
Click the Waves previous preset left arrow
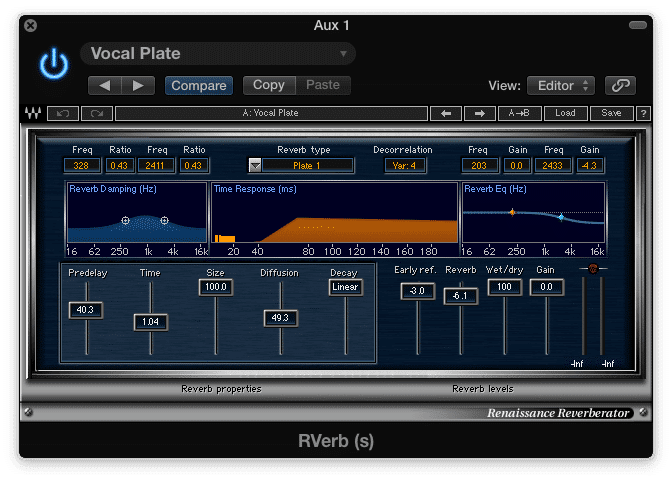click(x=446, y=114)
